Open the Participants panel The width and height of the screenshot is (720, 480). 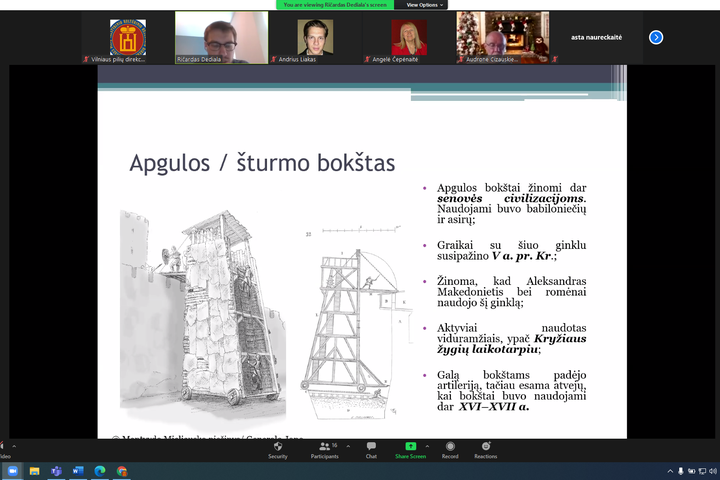(x=325, y=450)
